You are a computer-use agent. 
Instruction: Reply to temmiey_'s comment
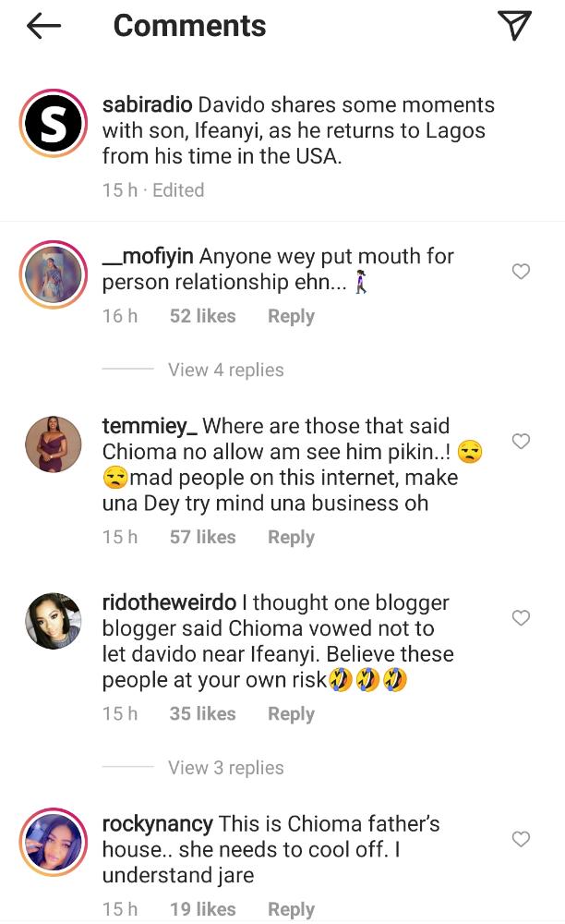coord(291,537)
